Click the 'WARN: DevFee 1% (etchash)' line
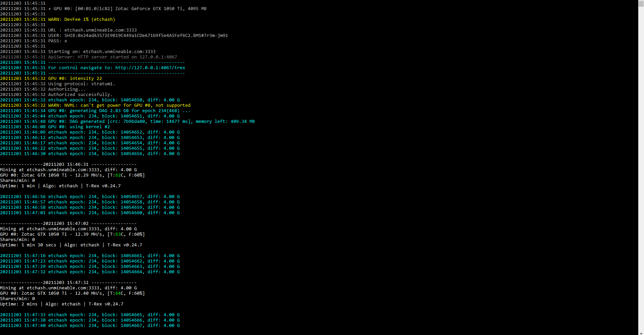 pyautogui.click(x=58, y=19)
